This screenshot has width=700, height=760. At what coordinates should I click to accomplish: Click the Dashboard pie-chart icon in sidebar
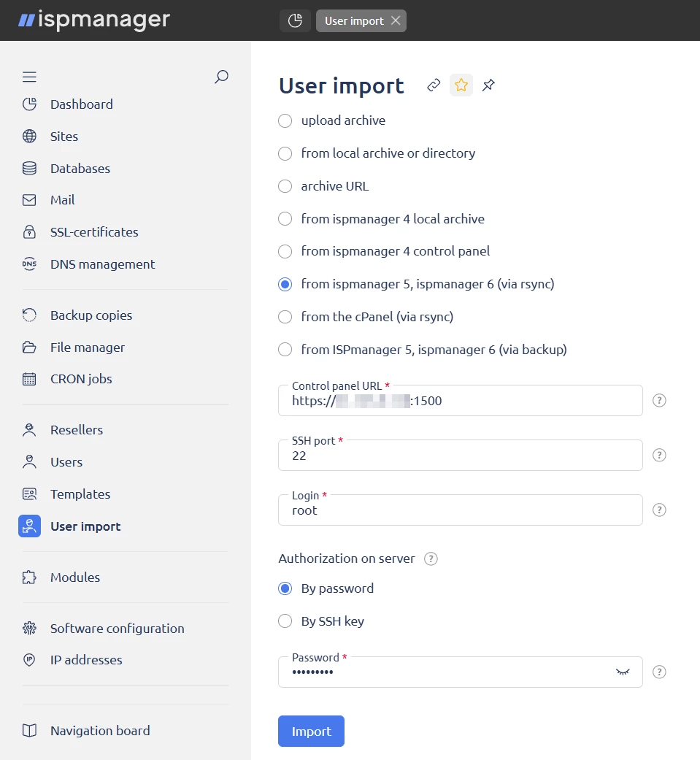point(30,104)
